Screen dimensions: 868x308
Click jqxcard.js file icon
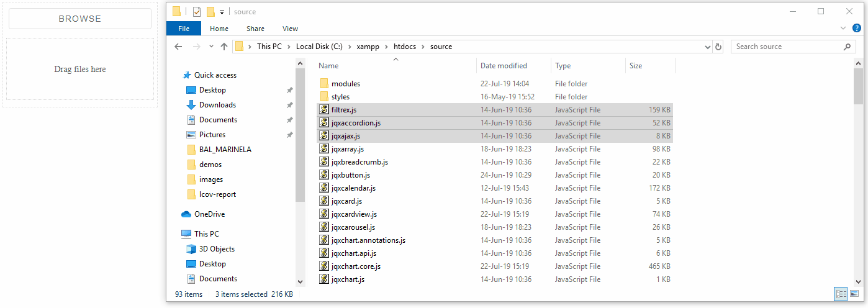coord(323,201)
